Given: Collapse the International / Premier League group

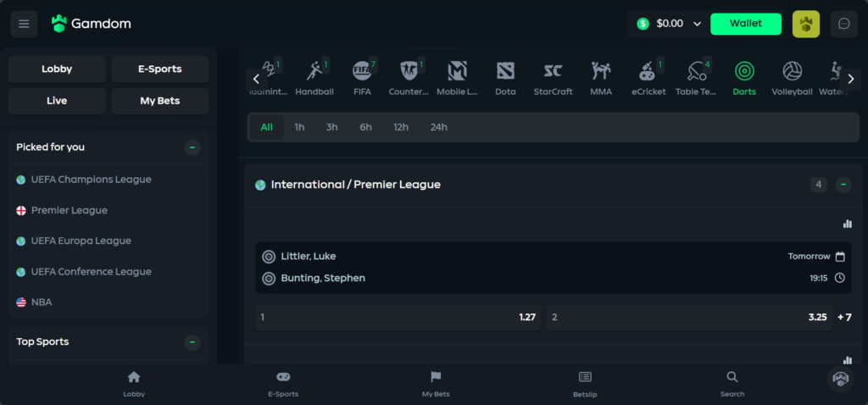Looking at the screenshot, I should [x=843, y=185].
